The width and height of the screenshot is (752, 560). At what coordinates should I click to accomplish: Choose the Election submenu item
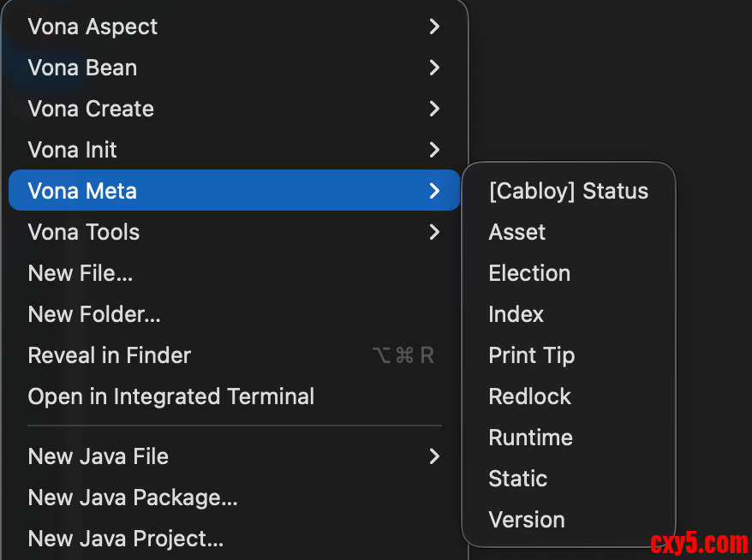click(x=529, y=273)
